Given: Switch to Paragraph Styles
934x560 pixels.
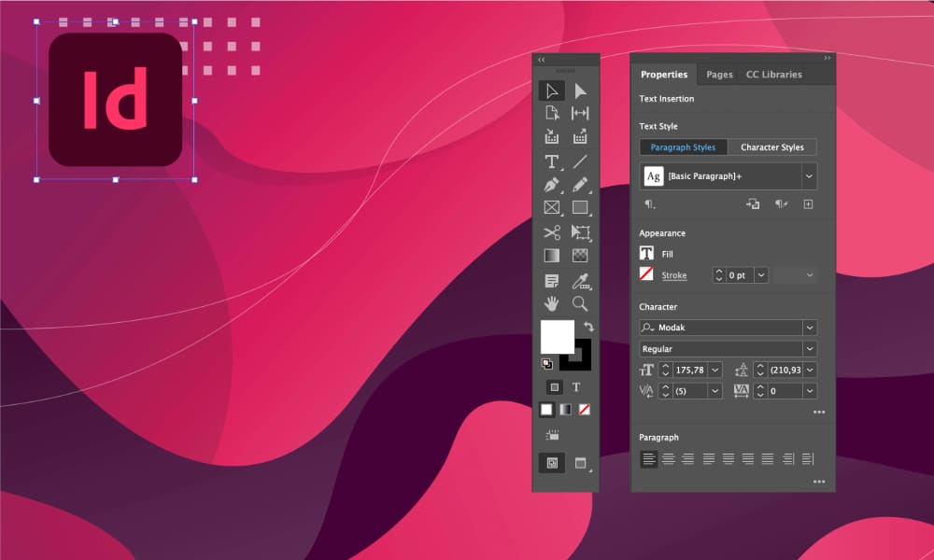Looking at the screenshot, I should pyautogui.click(x=683, y=147).
